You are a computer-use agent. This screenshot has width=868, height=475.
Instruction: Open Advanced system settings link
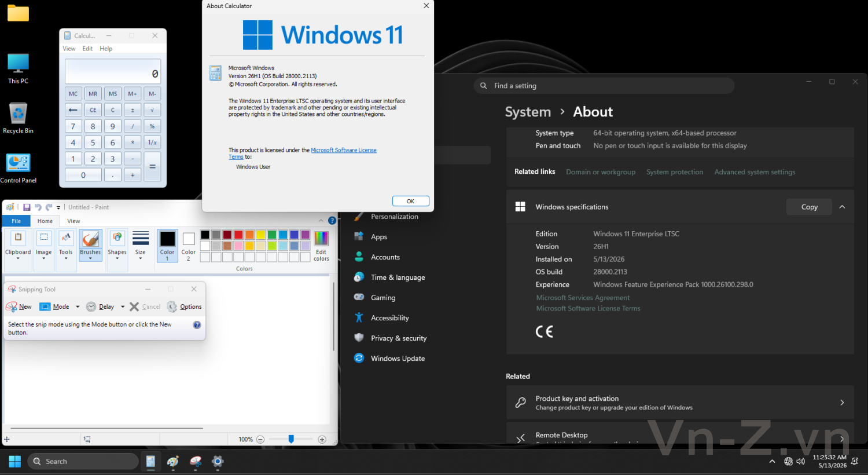[x=755, y=172]
